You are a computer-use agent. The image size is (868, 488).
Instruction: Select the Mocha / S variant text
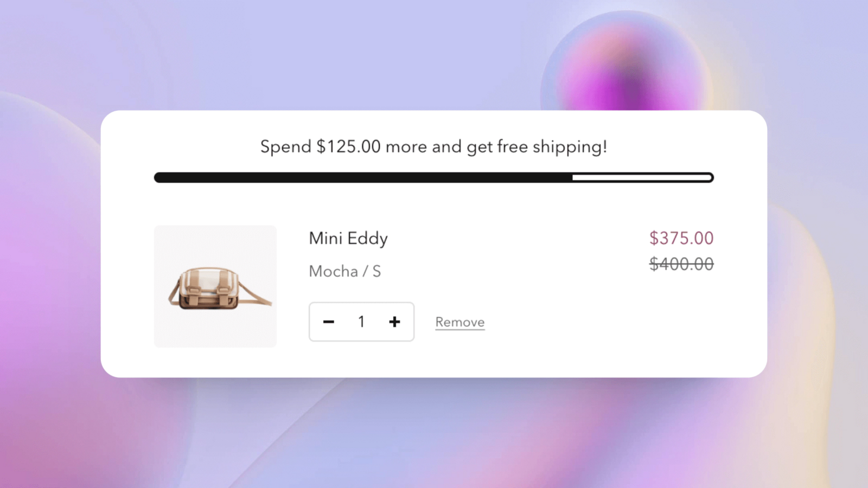(344, 271)
